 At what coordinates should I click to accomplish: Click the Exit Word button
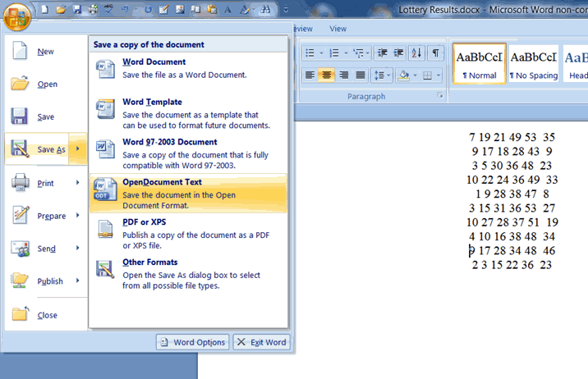262,342
